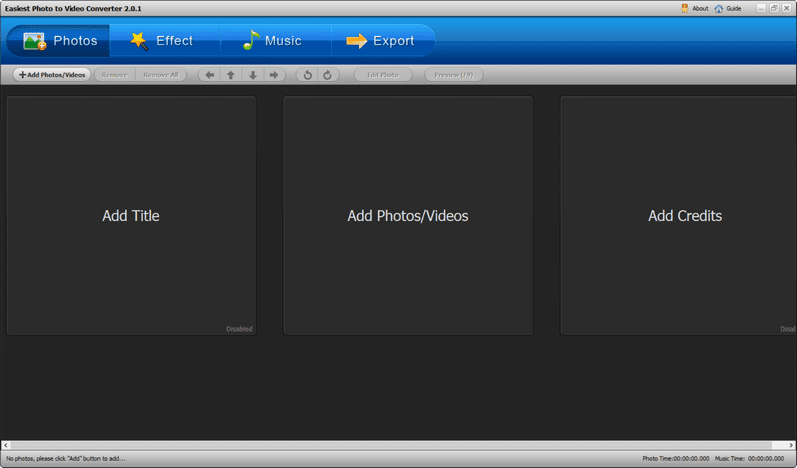Close the application window
The height and width of the screenshot is (468, 797).
786,8
